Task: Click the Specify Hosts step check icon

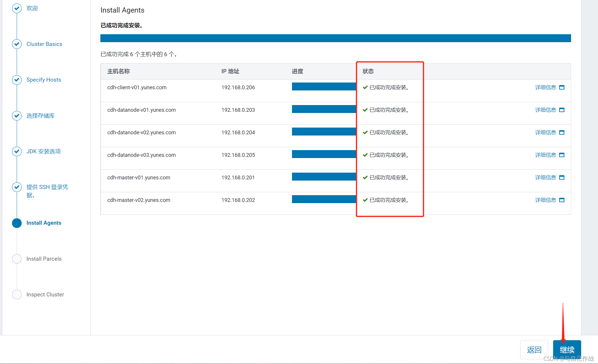Action: [x=17, y=80]
